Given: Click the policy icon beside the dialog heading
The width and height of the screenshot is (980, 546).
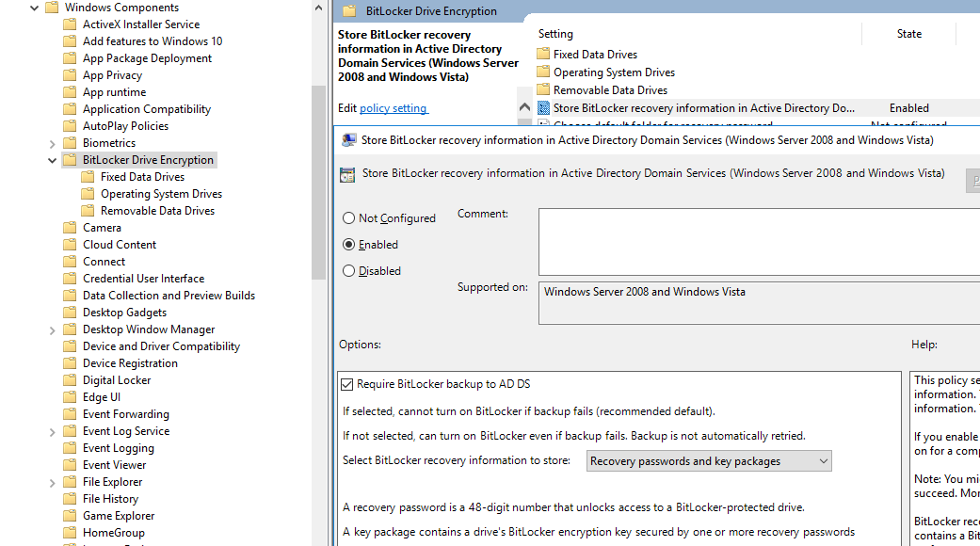Looking at the screenshot, I should click(x=346, y=175).
